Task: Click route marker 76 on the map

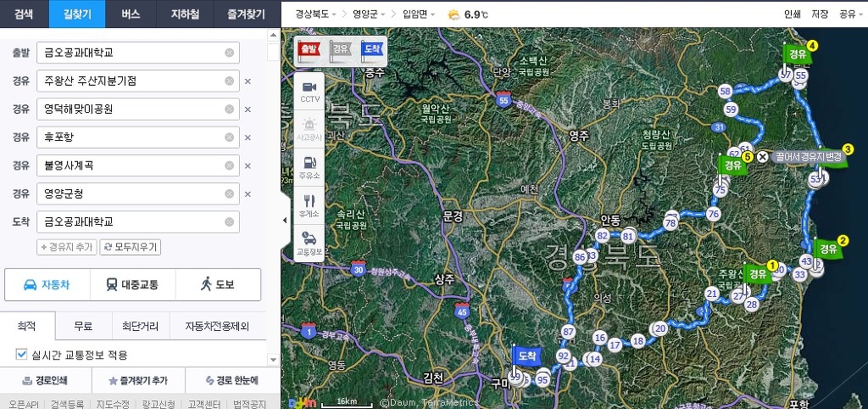Action: 714,214
